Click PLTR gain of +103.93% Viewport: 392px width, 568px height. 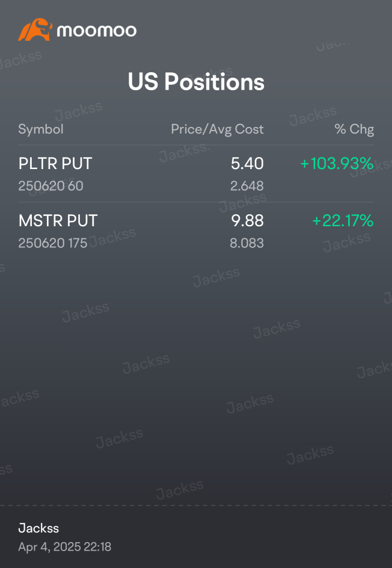tap(337, 164)
